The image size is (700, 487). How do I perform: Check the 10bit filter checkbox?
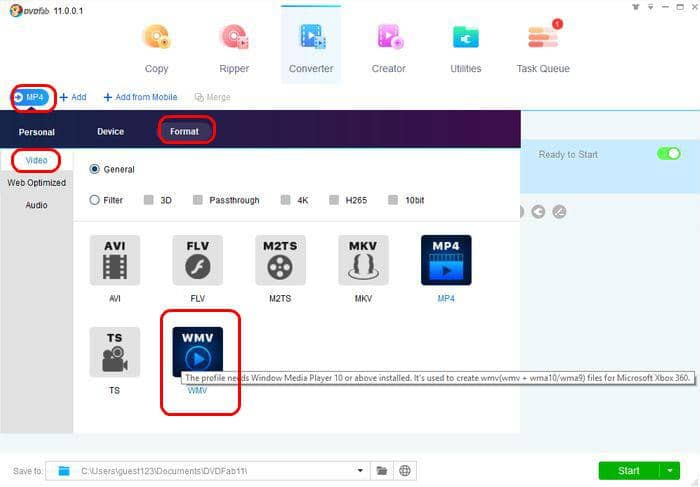pyautogui.click(x=393, y=200)
